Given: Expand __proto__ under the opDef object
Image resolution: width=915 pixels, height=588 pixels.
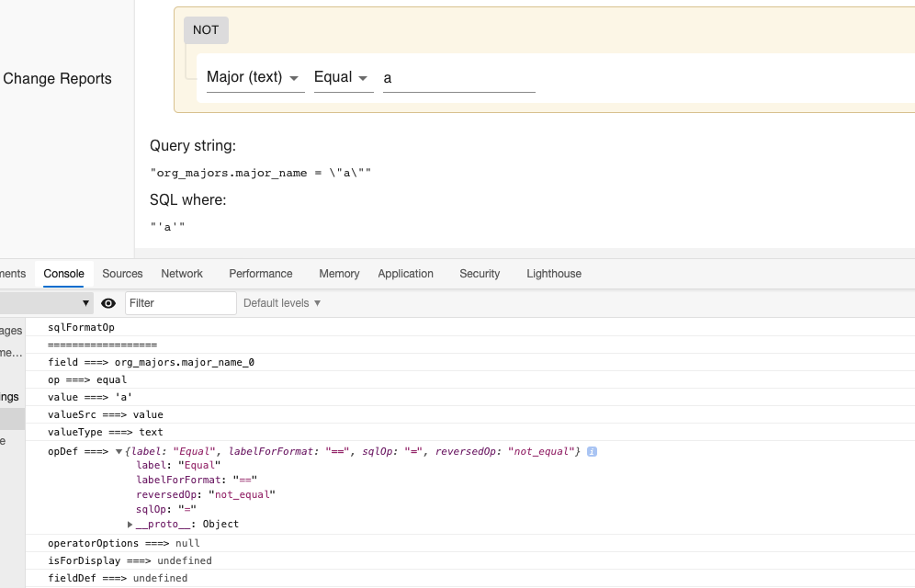Looking at the screenshot, I should click(x=129, y=526).
